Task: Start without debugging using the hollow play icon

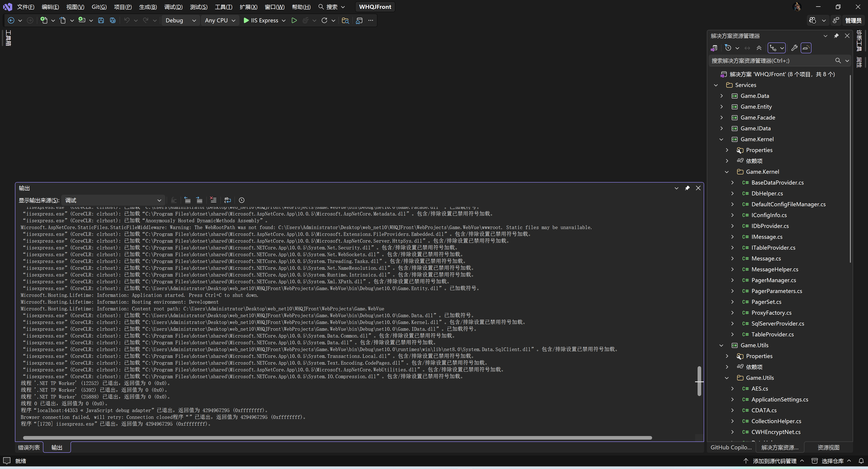Action: click(x=294, y=21)
